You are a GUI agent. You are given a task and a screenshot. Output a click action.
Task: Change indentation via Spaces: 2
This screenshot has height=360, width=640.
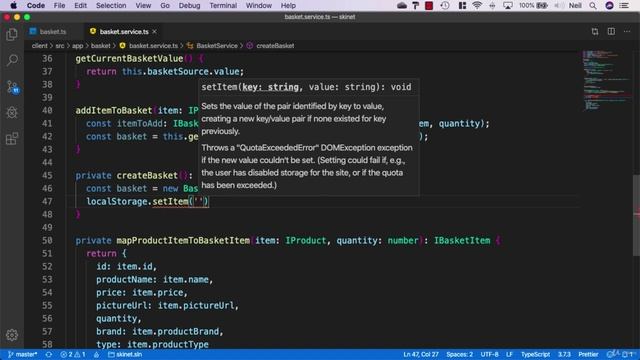459,354
